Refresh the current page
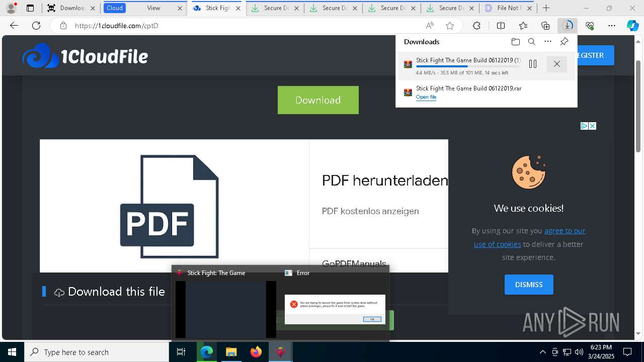The image size is (644, 362). (36, 26)
